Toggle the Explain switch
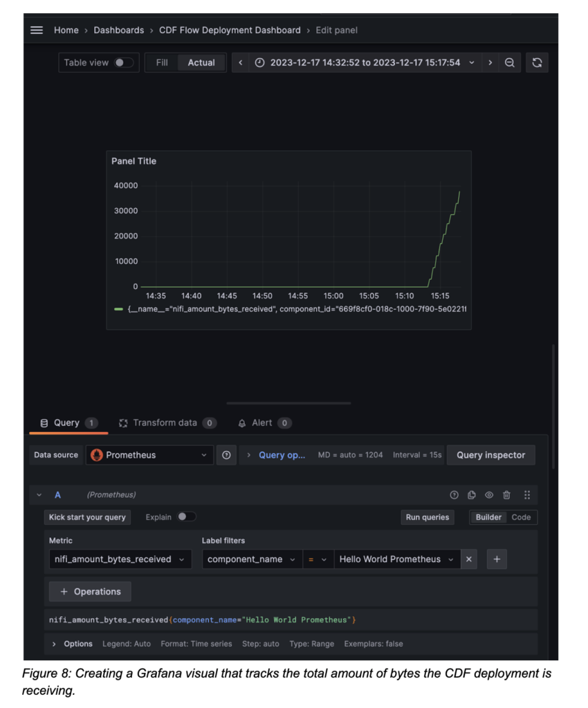The height and width of the screenshot is (708, 588). (187, 517)
